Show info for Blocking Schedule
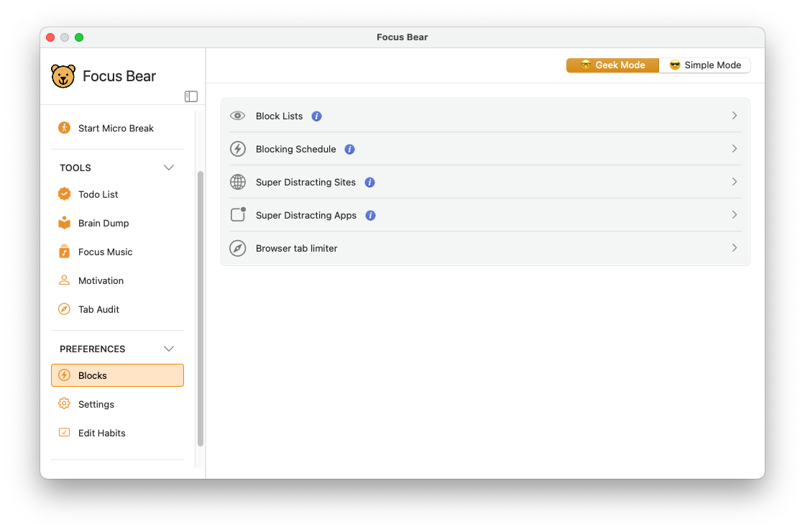Viewport: 805px width, 532px height. tap(349, 150)
